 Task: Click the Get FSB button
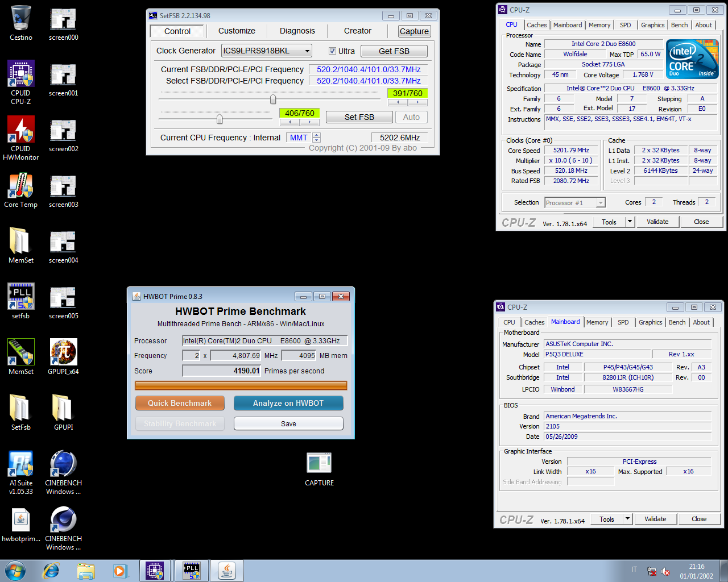pyautogui.click(x=394, y=51)
